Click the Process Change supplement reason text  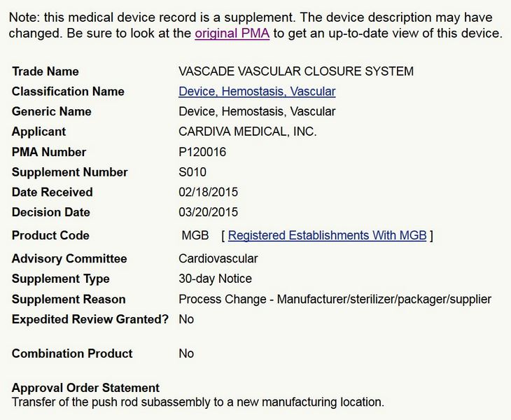point(335,300)
